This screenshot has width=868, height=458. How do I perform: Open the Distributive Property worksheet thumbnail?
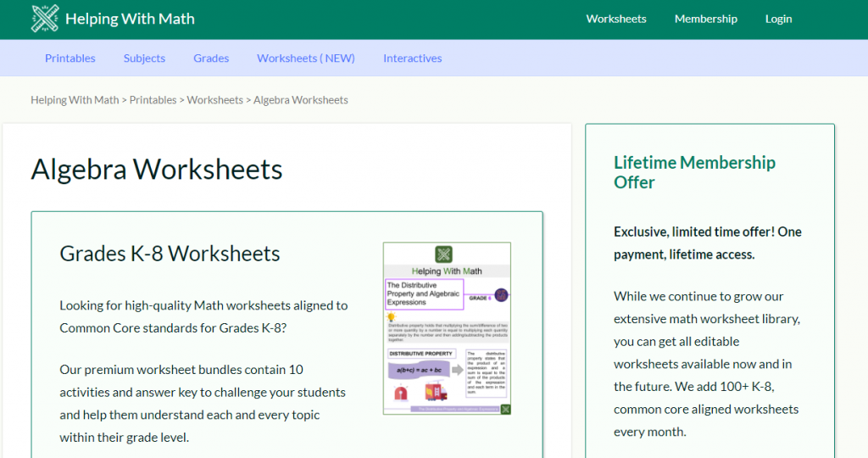pyautogui.click(x=447, y=328)
